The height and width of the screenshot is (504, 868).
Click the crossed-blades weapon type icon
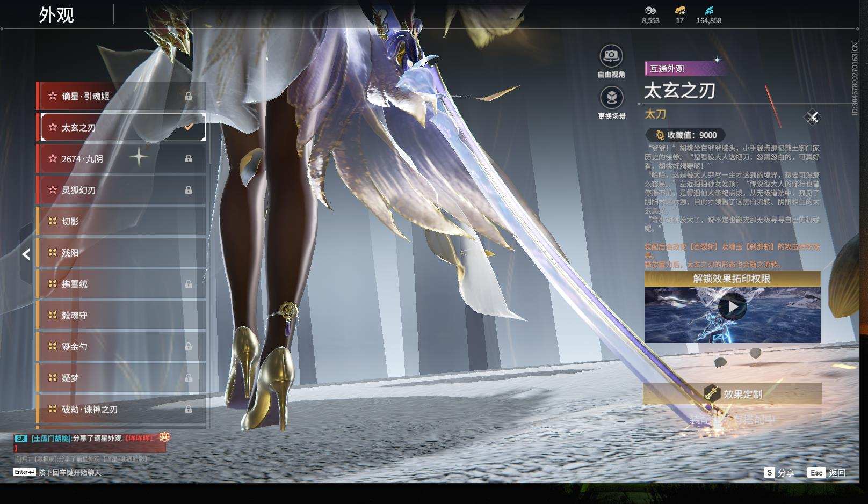812,117
